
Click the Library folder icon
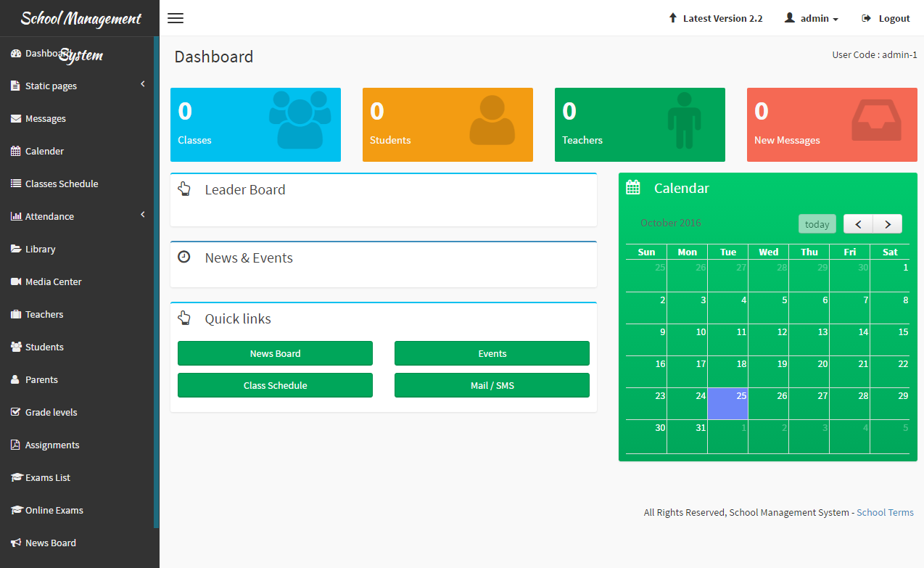[16, 249]
